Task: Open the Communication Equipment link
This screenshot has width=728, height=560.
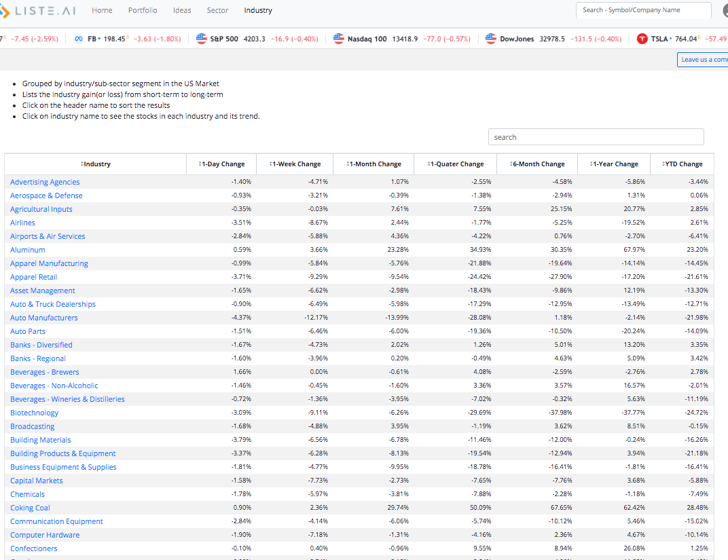Action: [56, 521]
